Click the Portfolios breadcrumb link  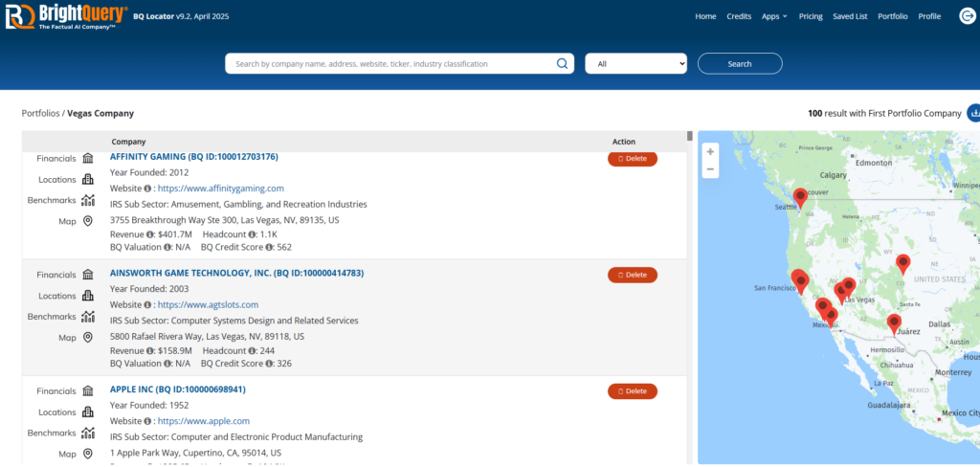pos(40,113)
